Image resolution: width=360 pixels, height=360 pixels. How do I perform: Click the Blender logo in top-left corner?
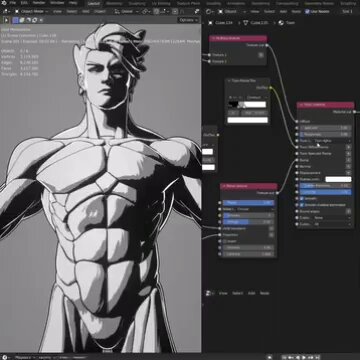pos(4,3)
